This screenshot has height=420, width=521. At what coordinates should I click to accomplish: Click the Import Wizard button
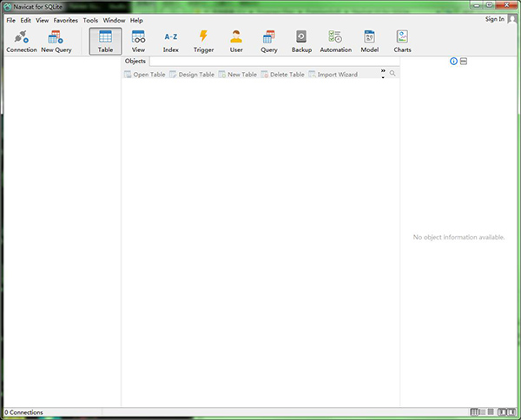[x=333, y=75]
